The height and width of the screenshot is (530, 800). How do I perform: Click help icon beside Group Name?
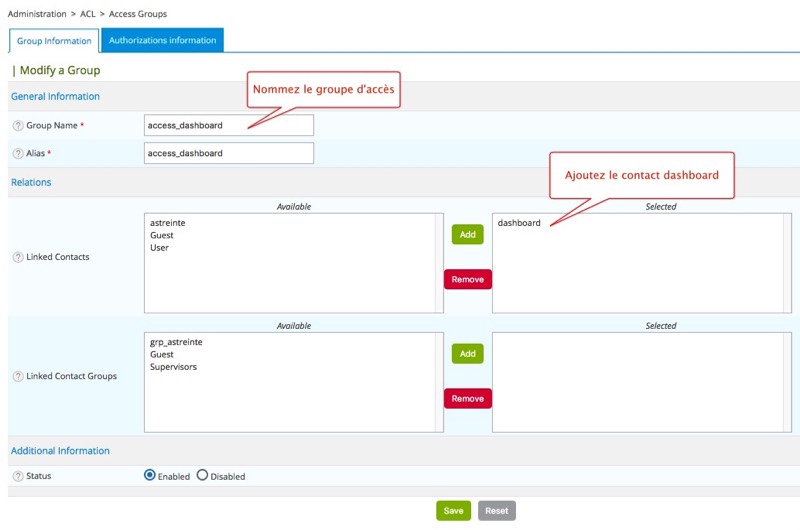18,126
